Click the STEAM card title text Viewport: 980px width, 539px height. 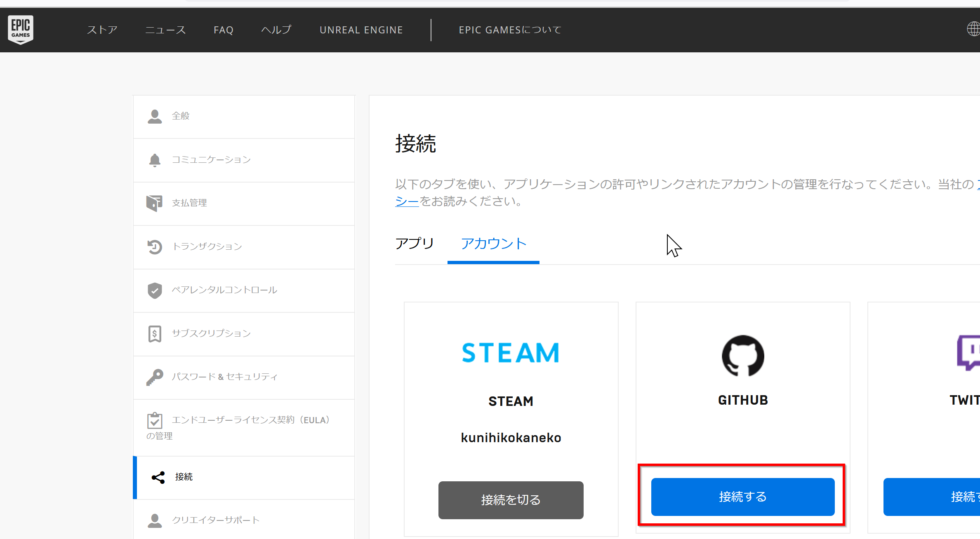(x=511, y=401)
